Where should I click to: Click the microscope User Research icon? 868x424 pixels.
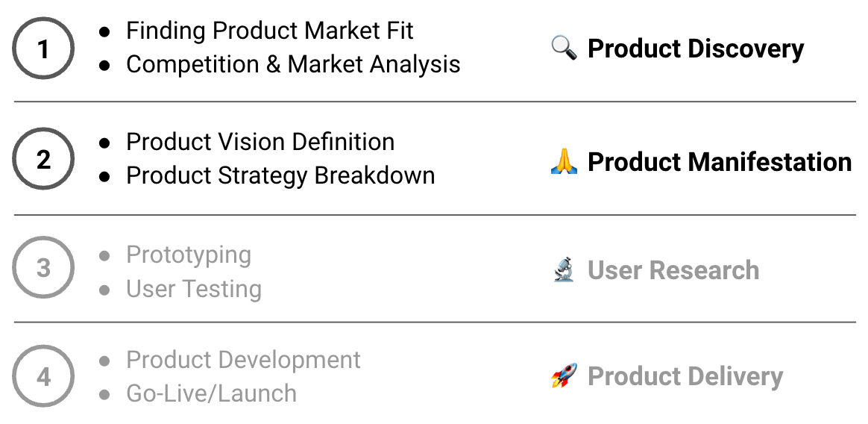(564, 270)
